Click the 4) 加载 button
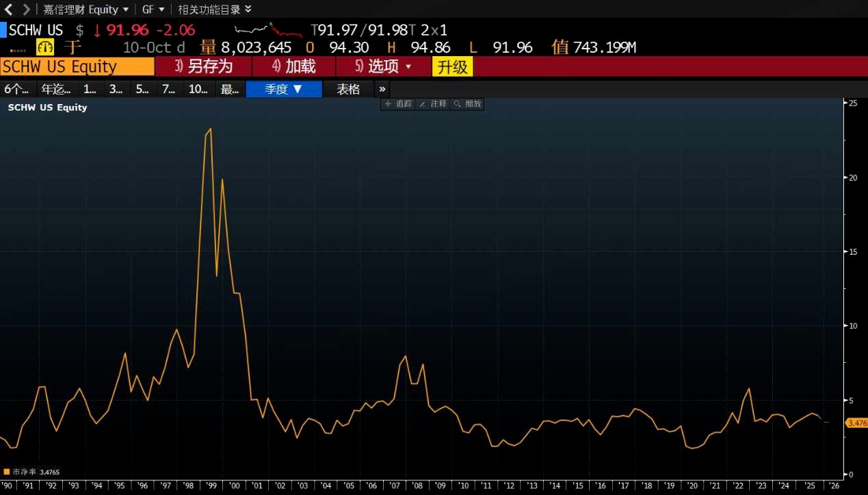Screen dimensions: 868x495 [x=294, y=66]
